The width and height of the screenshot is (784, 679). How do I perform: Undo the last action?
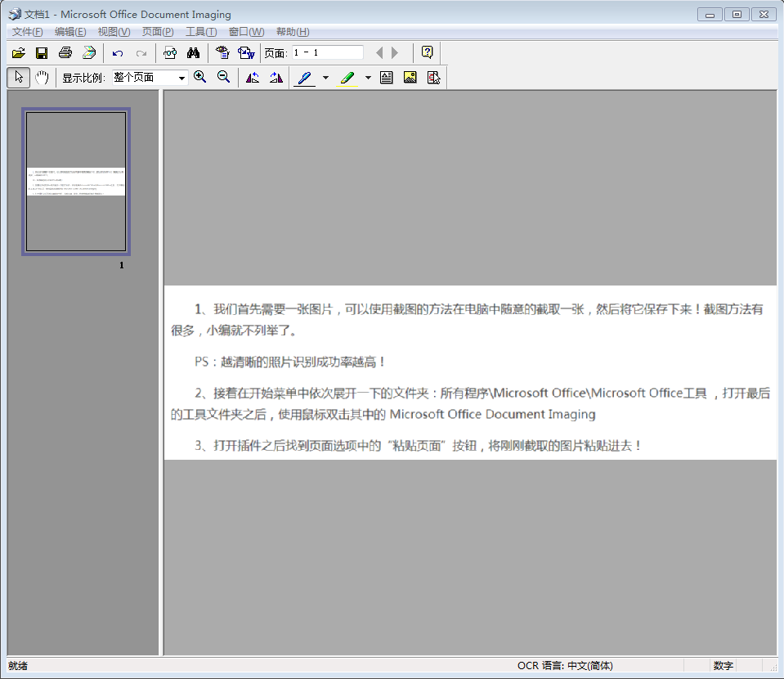118,53
